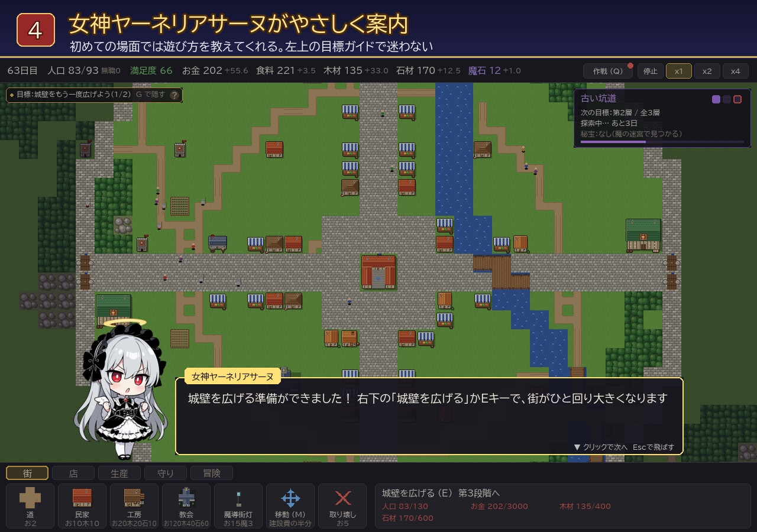Select the 道 road build tool
This screenshot has width=757, height=532.
tap(30, 506)
